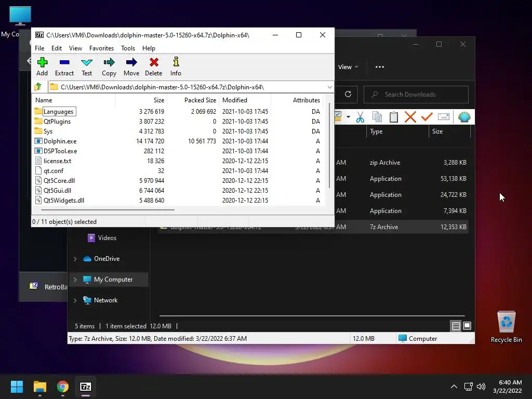Open the 7-Zip Edit menu
This screenshot has height=399, width=532.
point(56,48)
